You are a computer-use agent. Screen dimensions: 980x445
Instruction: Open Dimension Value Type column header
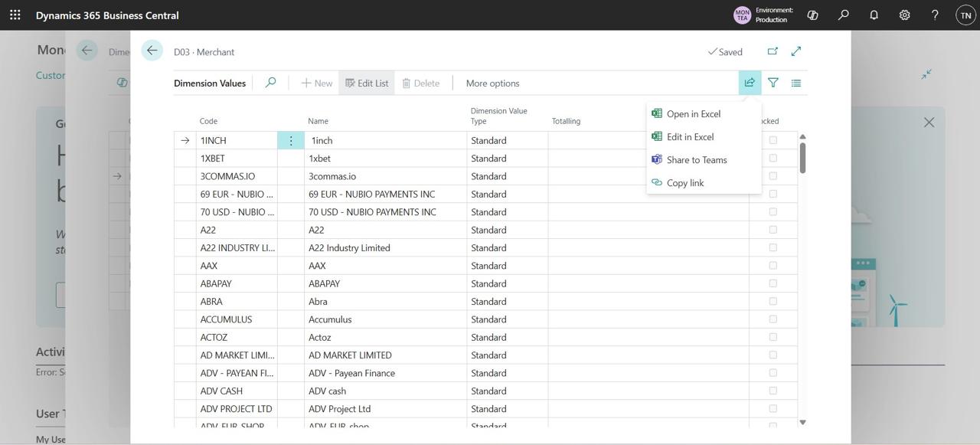(x=498, y=116)
